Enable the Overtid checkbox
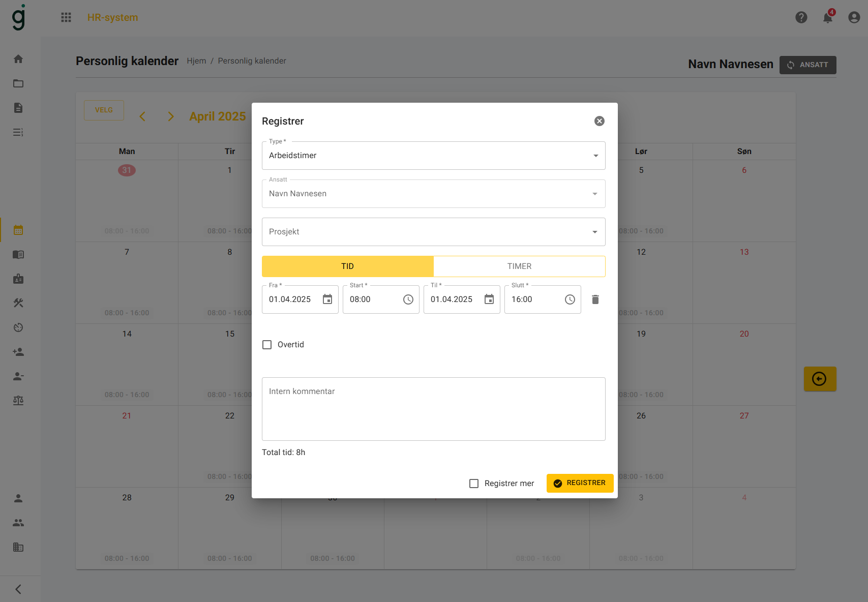Screen dimensions: 868x602 point(267,344)
